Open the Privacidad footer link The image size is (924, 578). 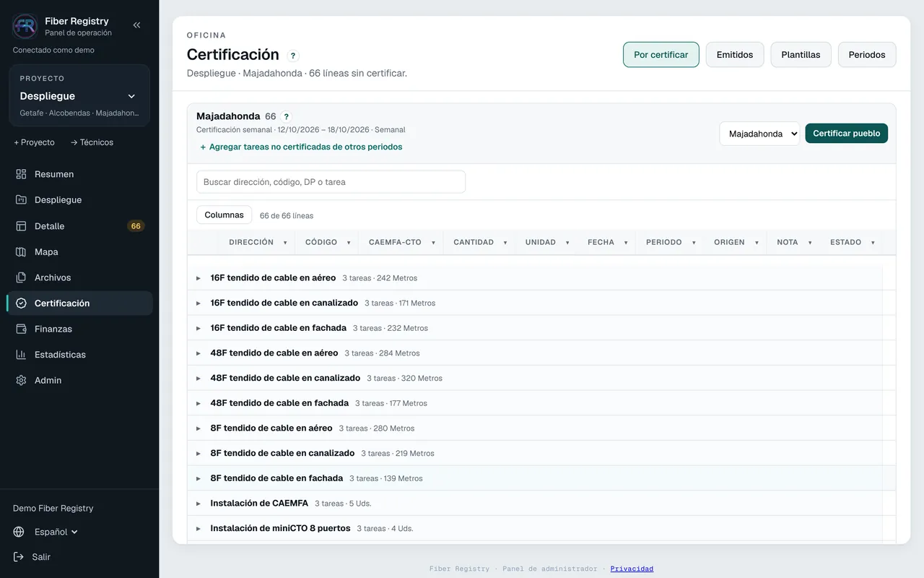pyautogui.click(x=632, y=569)
